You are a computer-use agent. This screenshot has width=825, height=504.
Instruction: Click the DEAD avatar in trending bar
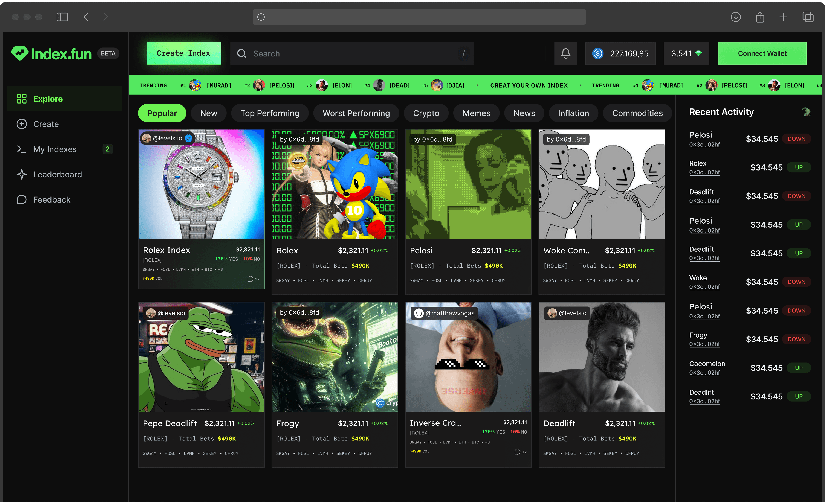(379, 85)
